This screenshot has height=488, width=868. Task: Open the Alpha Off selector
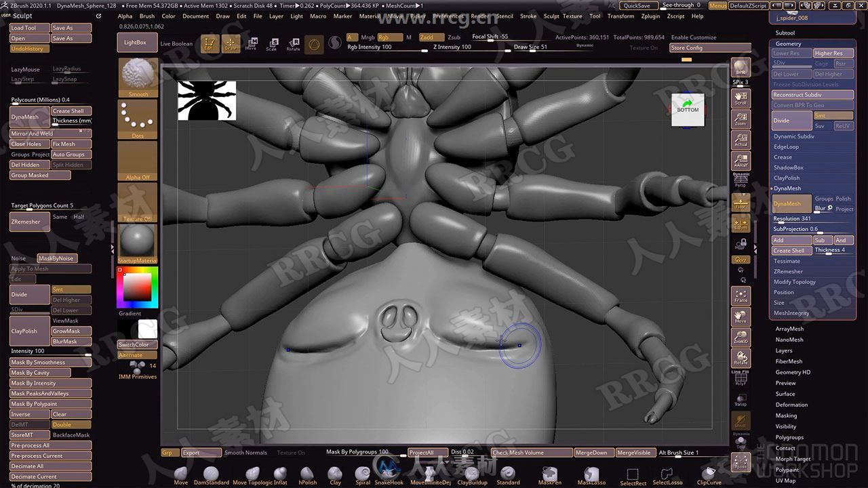pyautogui.click(x=138, y=161)
